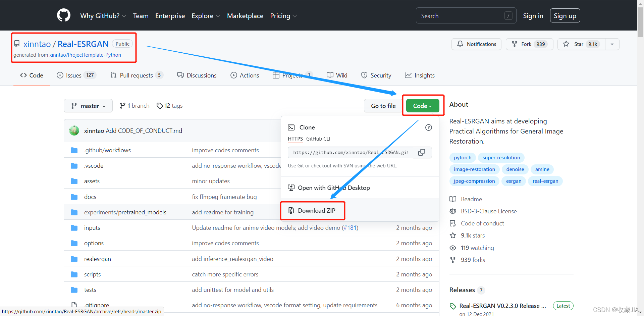
Task: Click the docs folder icon
Action: point(74,197)
